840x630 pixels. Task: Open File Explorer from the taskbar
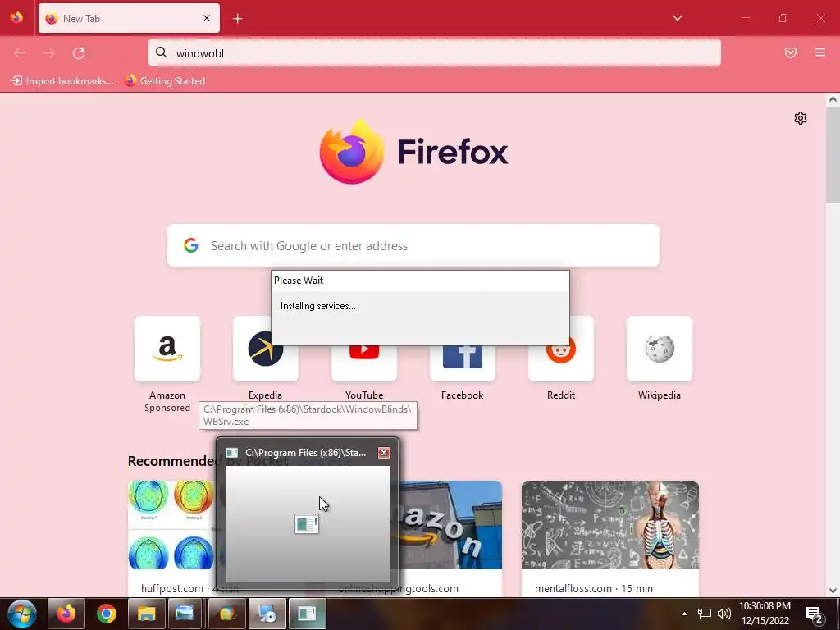click(x=146, y=614)
